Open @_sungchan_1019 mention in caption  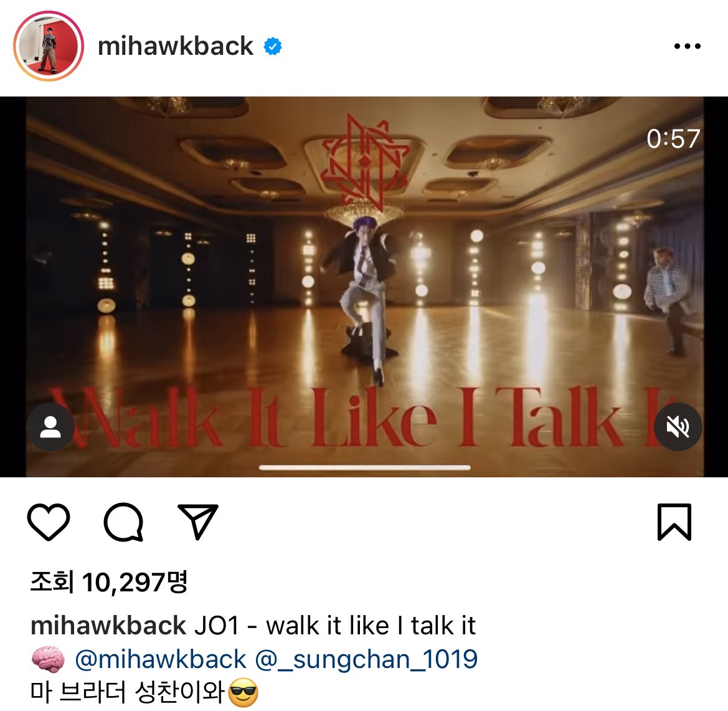point(366,659)
